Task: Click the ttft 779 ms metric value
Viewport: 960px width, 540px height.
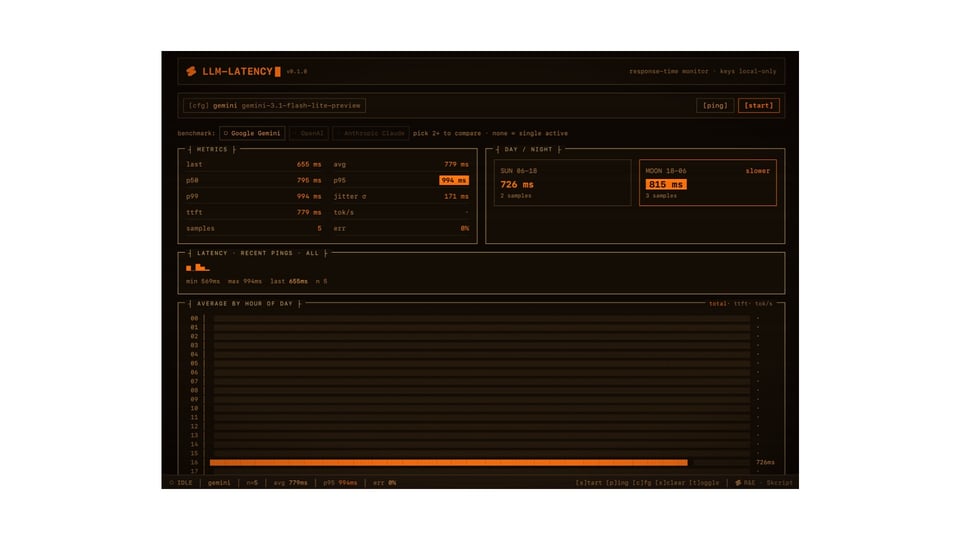Action: tap(309, 212)
